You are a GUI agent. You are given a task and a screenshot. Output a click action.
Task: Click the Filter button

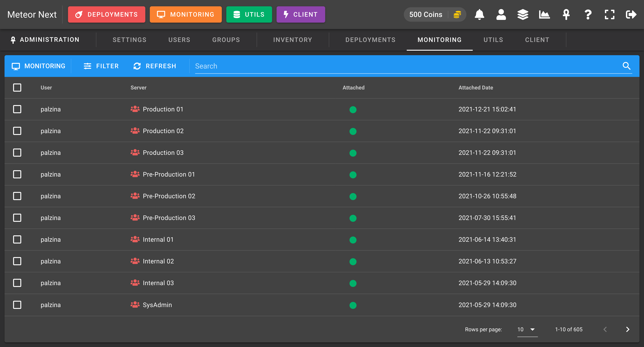pos(101,66)
